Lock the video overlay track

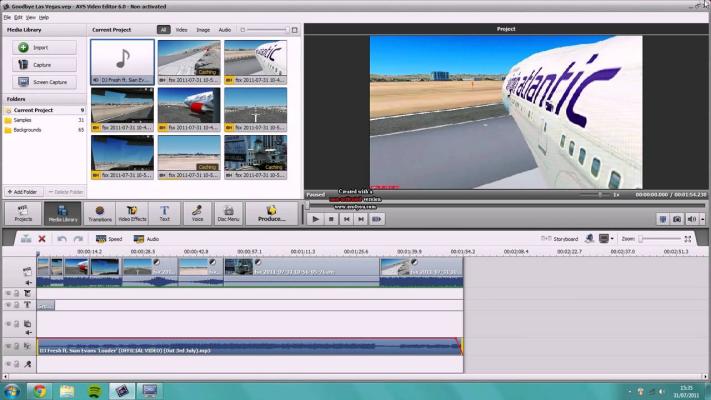click(x=17, y=324)
